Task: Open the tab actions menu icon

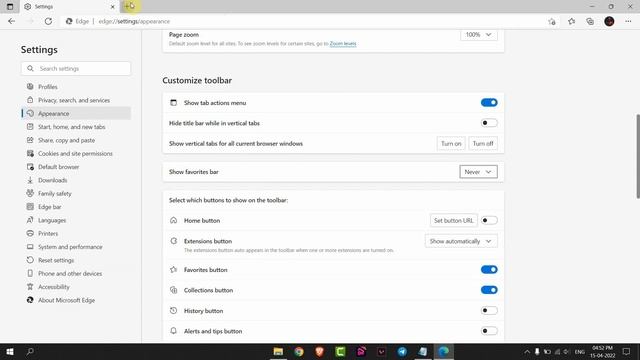Action: (x=10, y=7)
